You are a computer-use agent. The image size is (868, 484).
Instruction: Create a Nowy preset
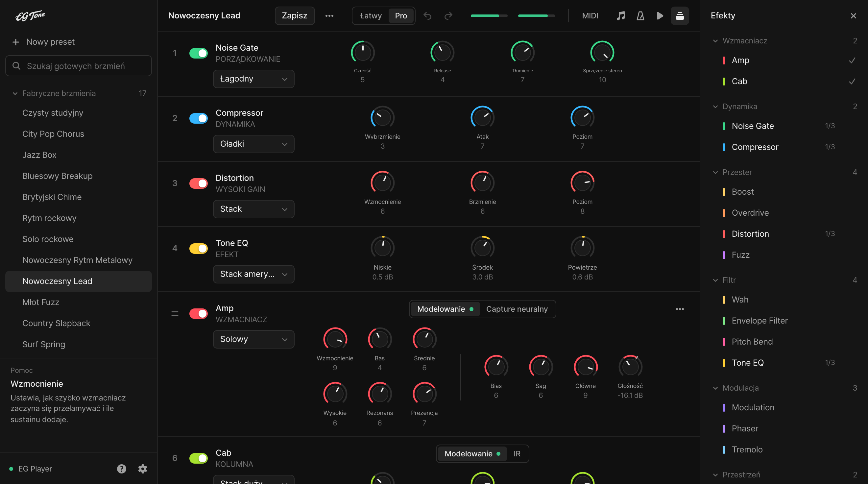(x=43, y=42)
